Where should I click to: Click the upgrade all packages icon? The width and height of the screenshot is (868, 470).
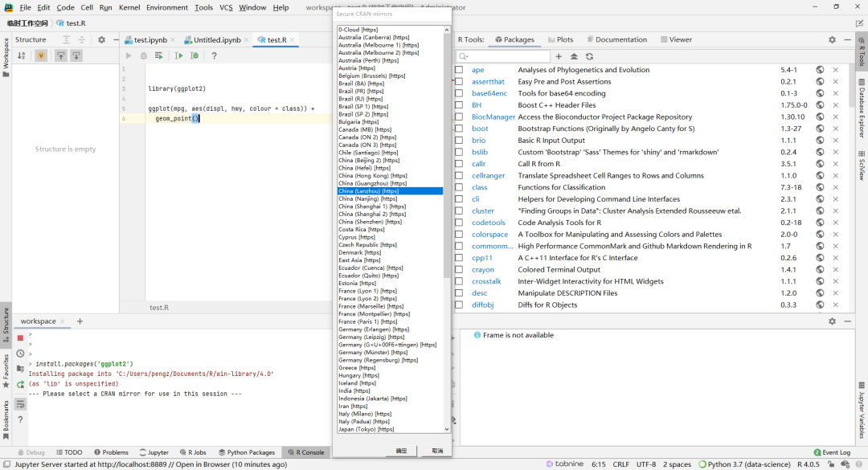(x=574, y=56)
